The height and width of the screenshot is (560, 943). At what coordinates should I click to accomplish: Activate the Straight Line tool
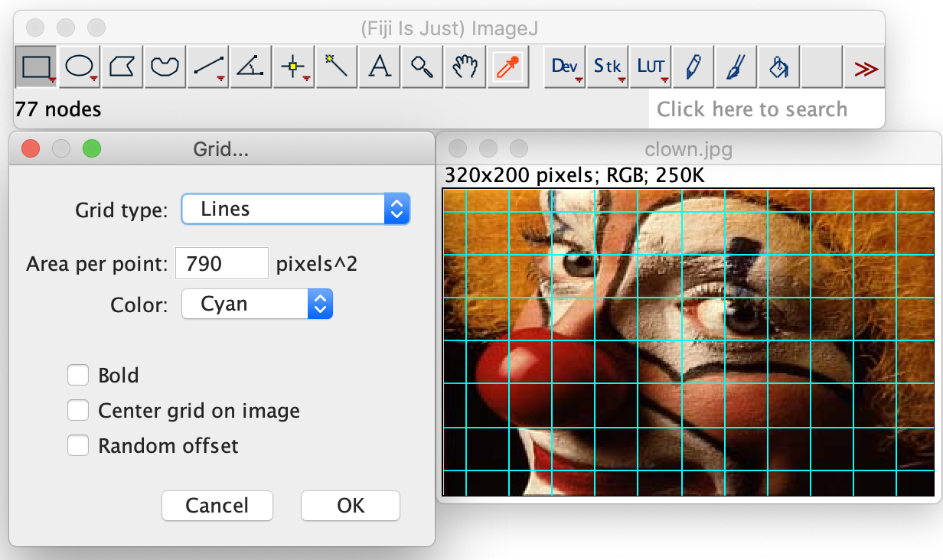(208, 67)
